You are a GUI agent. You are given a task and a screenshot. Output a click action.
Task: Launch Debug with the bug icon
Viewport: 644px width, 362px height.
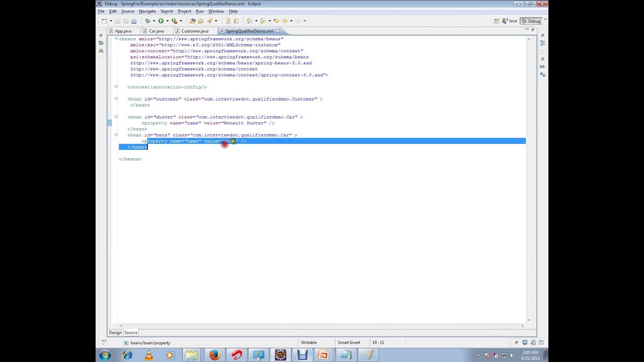[x=147, y=21]
